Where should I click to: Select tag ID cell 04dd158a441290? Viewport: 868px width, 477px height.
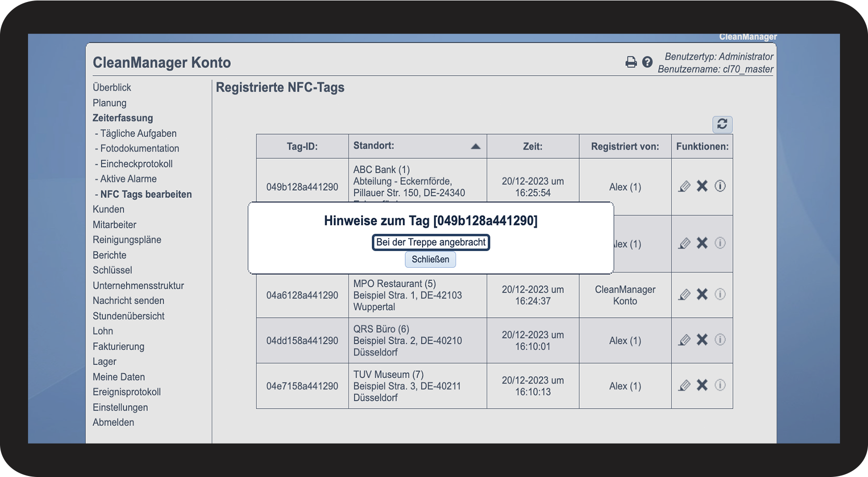[x=302, y=340]
